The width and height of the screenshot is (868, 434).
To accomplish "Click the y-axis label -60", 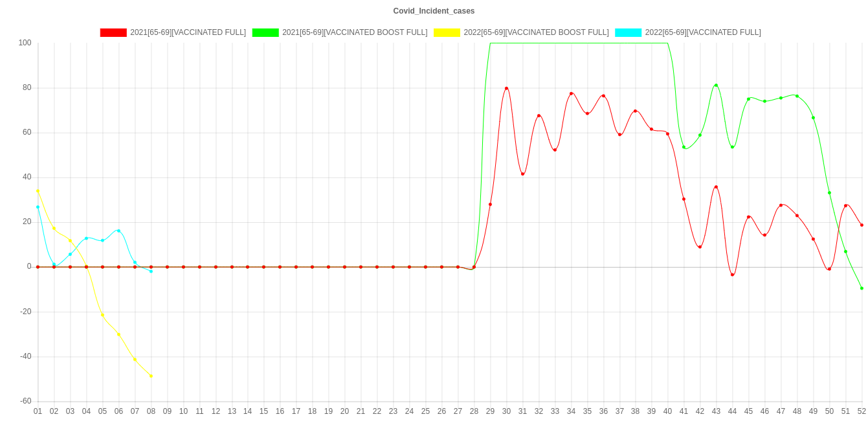I will pyautogui.click(x=26, y=401).
